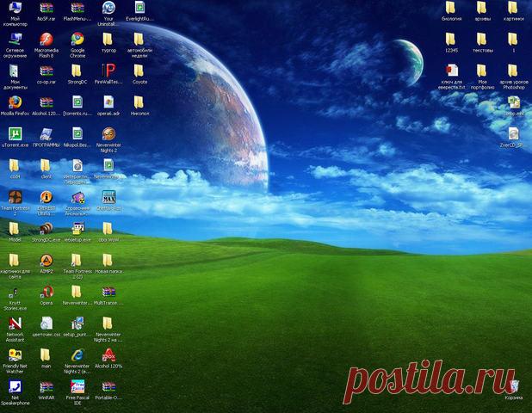Launch Mozilla Firefox from the desktop
The height and width of the screenshot is (413, 532).
coord(15,102)
